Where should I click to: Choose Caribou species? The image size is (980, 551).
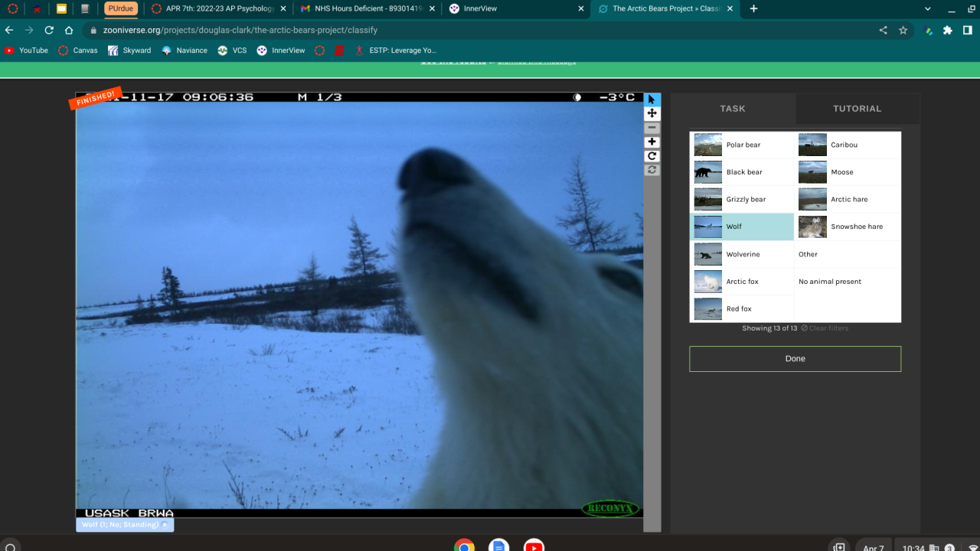tap(847, 145)
